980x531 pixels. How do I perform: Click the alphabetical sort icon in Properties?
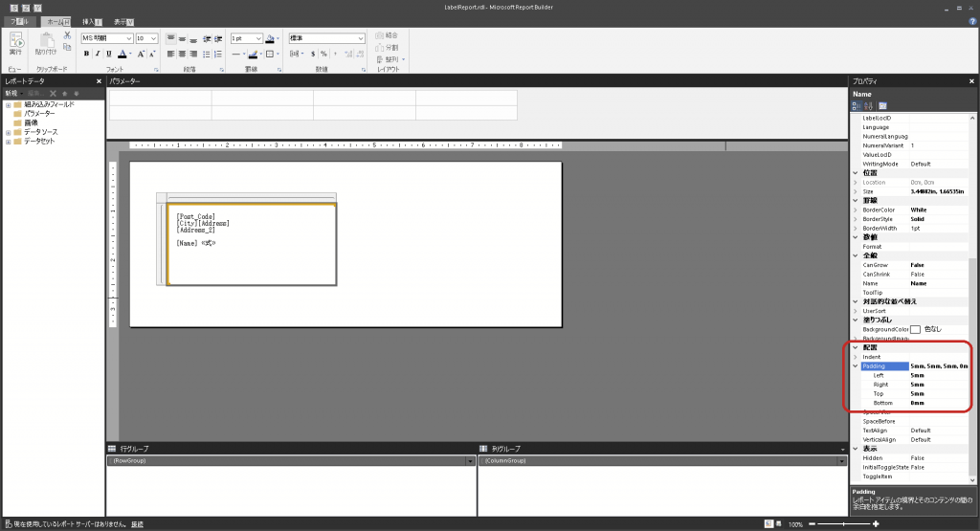point(868,105)
